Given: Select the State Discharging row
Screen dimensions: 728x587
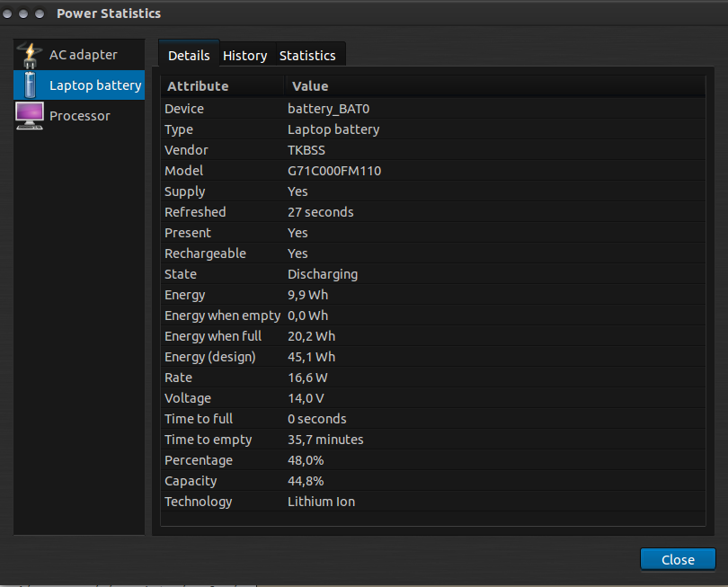Looking at the screenshot, I should tap(433, 273).
